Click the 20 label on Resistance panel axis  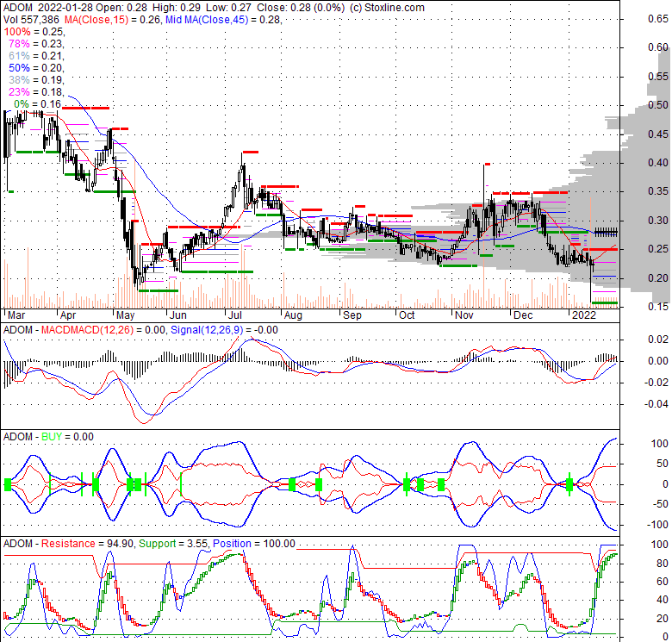click(x=663, y=619)
